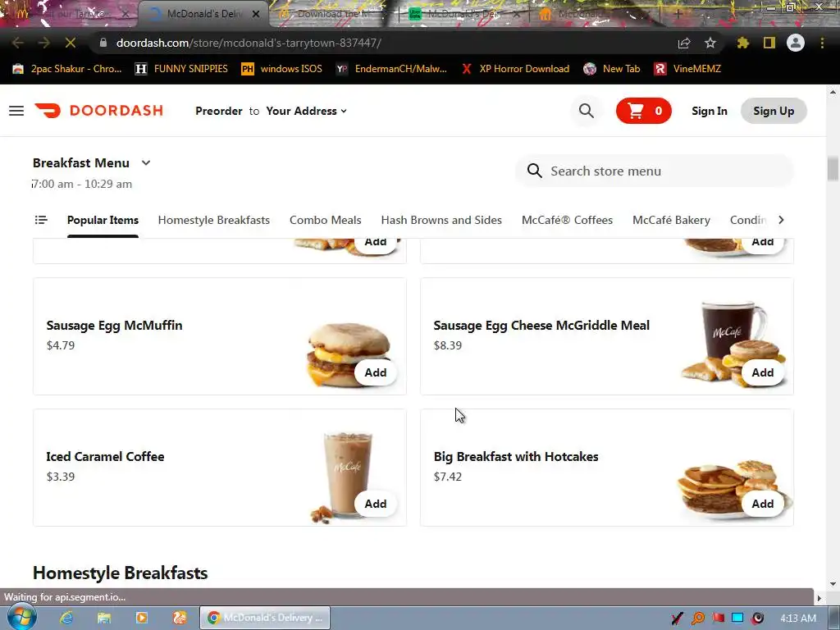Viewport: 840px width, 630px height.
Task: Open the XP Horror Download bookmark
Action: tap(515, 69)
